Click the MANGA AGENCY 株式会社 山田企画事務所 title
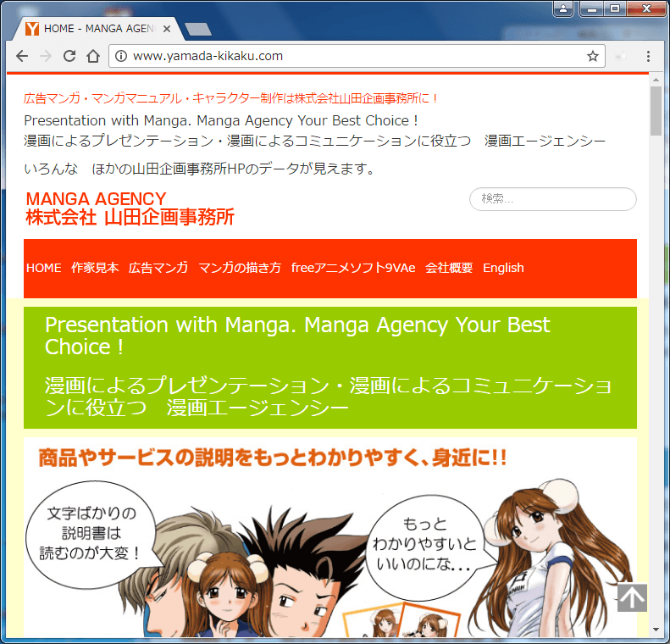Screen dimensions: 670x644 point(130,208)
